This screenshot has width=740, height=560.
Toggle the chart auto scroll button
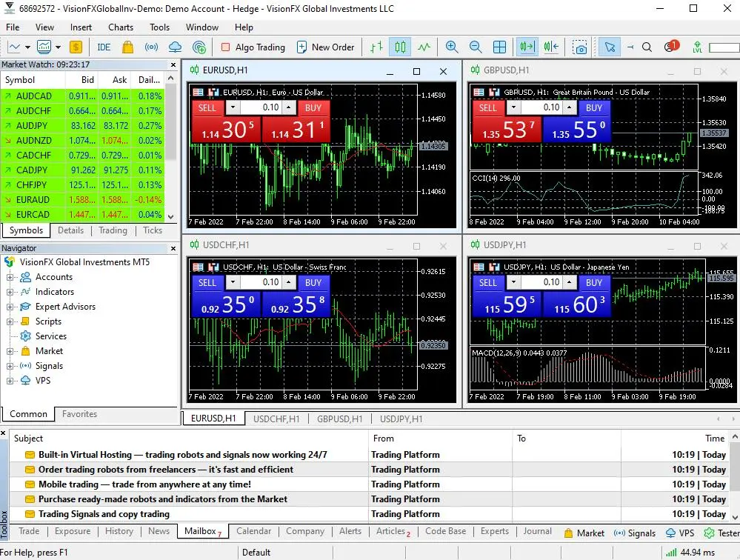(x=527, y=47)
